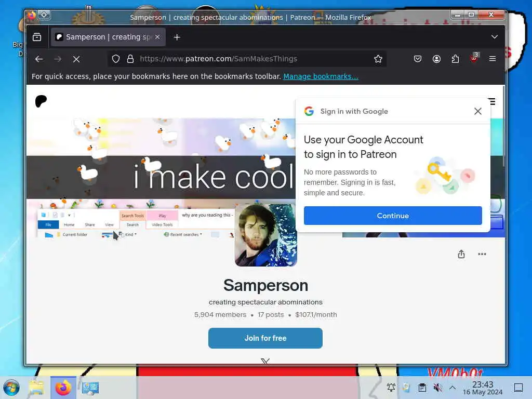Open the three-dot more options menu
This screenshot has height=399, width=532.
point(482,254)
